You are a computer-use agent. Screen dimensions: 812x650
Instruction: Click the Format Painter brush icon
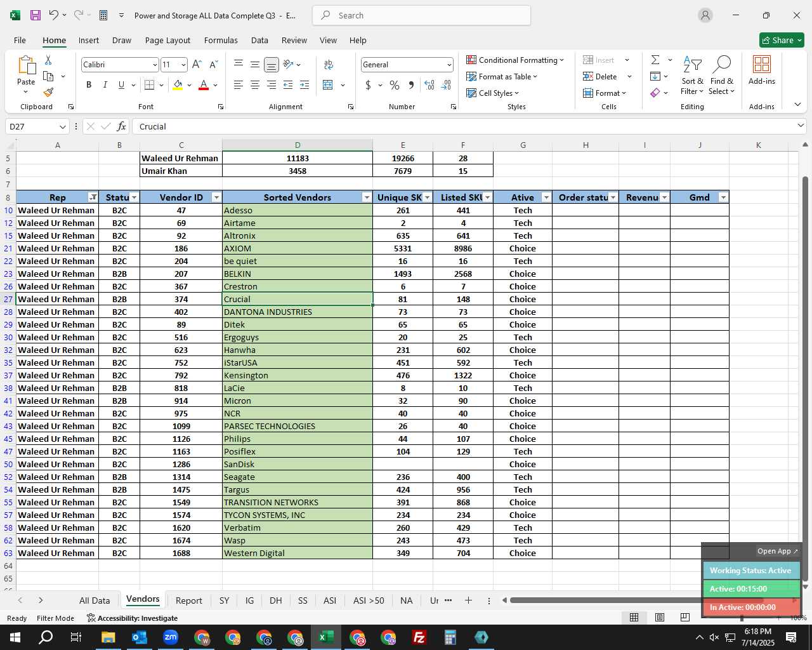click(x=48, y=92)
